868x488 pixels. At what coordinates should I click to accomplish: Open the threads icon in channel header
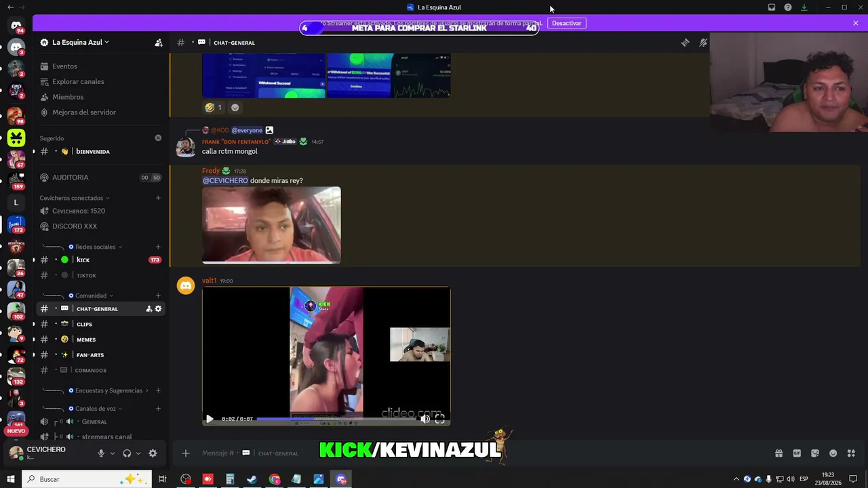pos(686,43)
